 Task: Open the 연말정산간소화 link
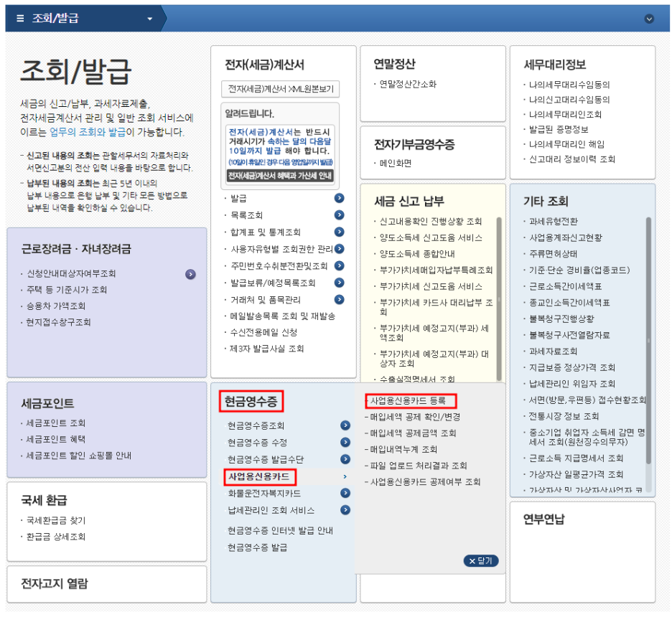point(408,84)
